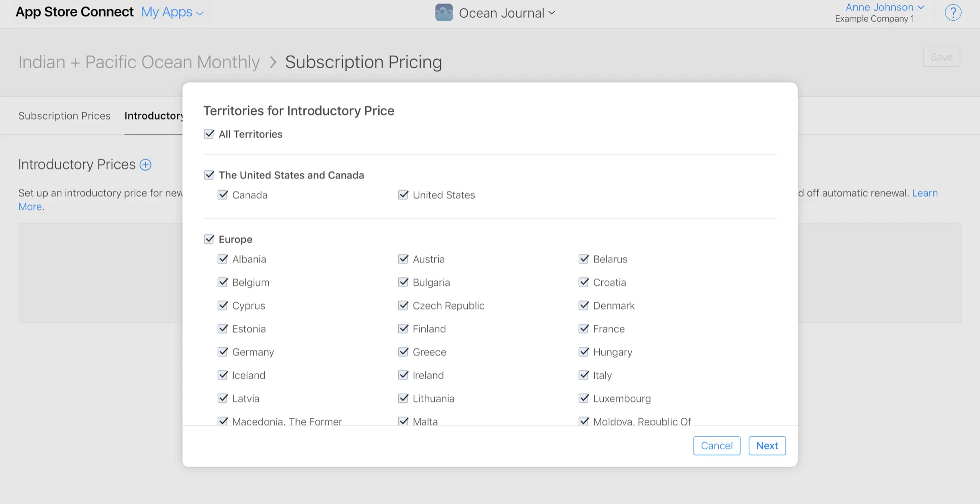
Task: Switch to the Subscription Prices tab
Action: (x=64, y=115)
